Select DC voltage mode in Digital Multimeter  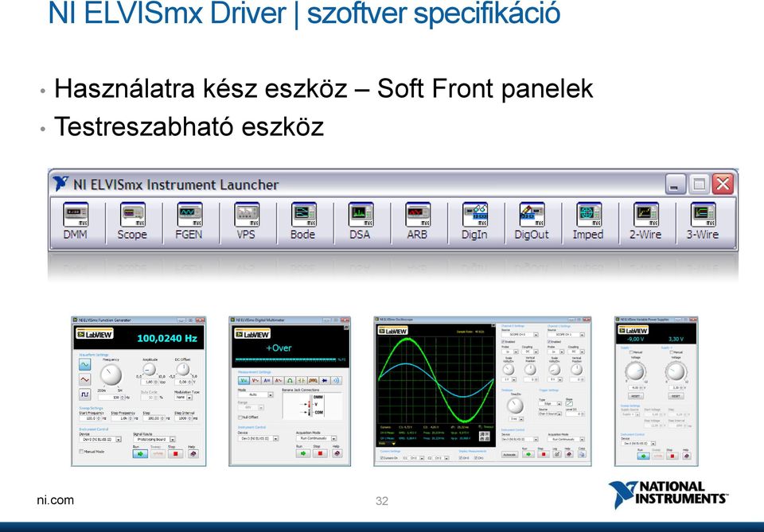(x=244, y=381)
